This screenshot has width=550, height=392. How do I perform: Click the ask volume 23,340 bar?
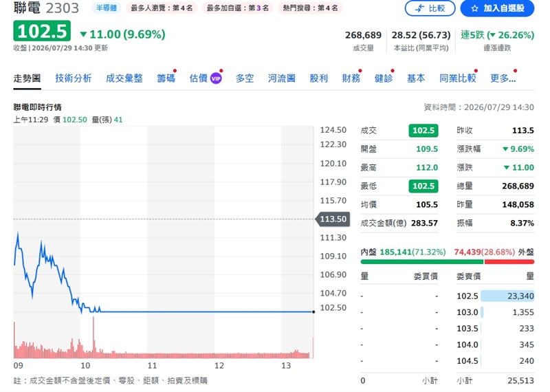coord(507,296)
